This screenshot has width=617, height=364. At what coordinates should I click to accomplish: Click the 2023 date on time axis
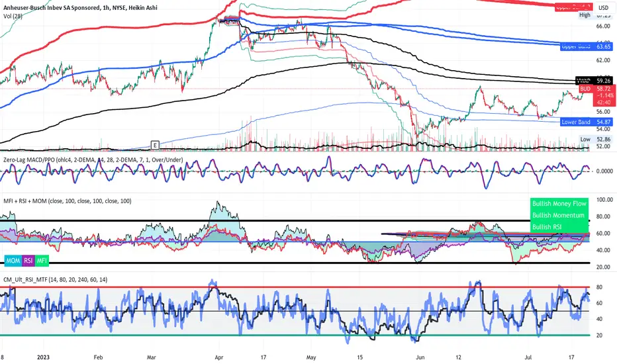tap(43, 357)
